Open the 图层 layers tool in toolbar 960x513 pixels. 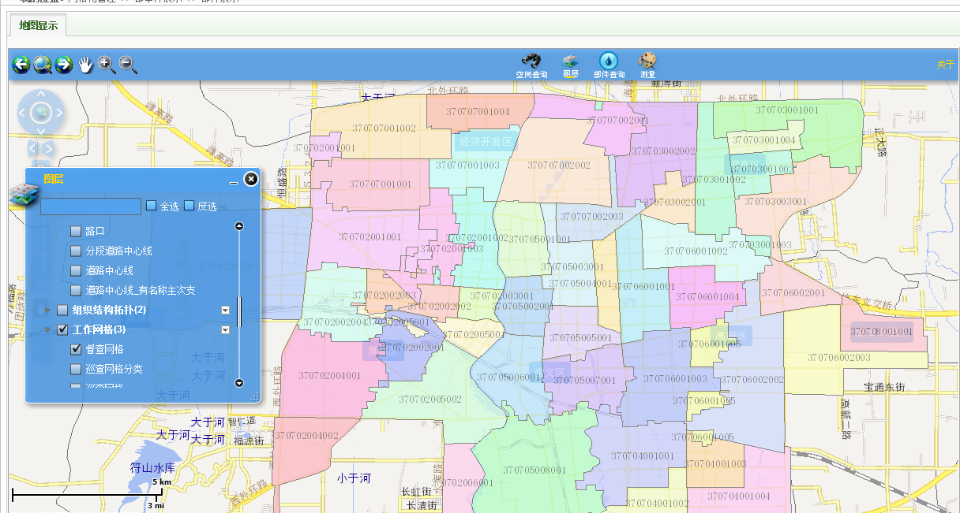click(571, 66)
